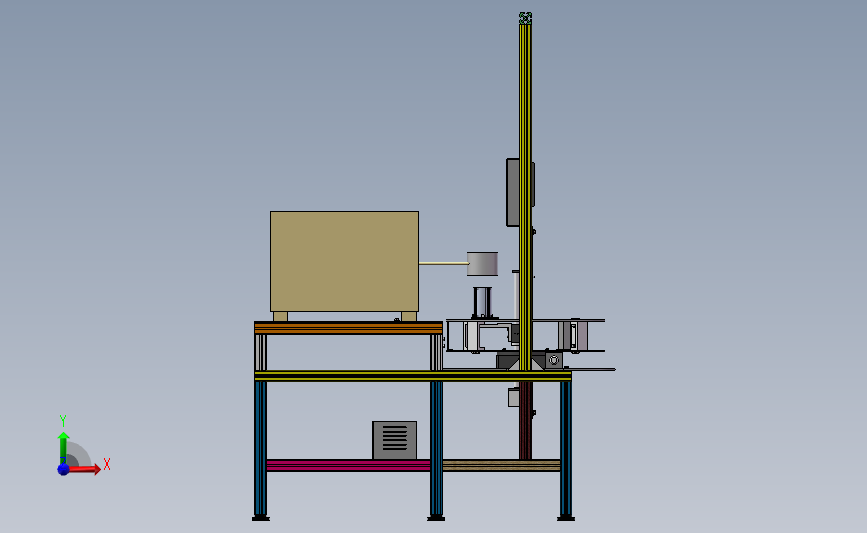Select the gray cylinder beside the beige box
This screenshot has height=533, width=867.
(482, 264)
